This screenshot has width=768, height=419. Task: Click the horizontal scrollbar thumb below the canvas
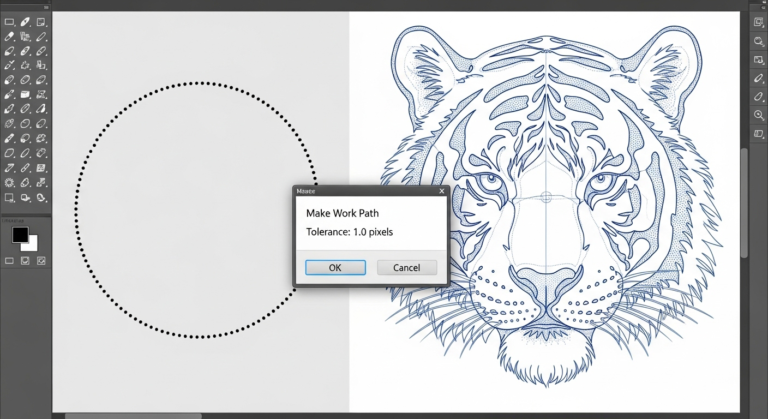point(133,416)
